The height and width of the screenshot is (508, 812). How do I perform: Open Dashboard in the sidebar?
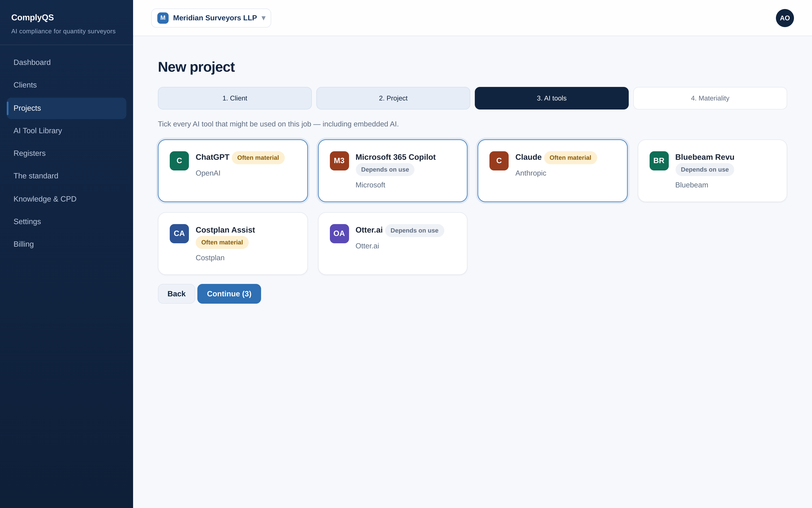pos(67,62)
